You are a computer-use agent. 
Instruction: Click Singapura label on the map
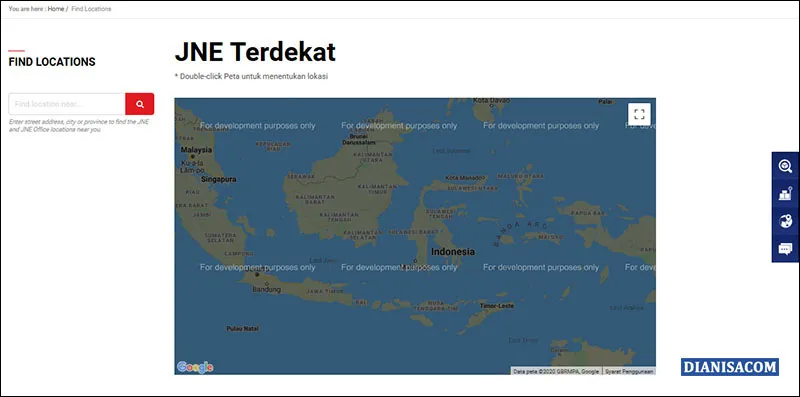[x=218, y=180]
